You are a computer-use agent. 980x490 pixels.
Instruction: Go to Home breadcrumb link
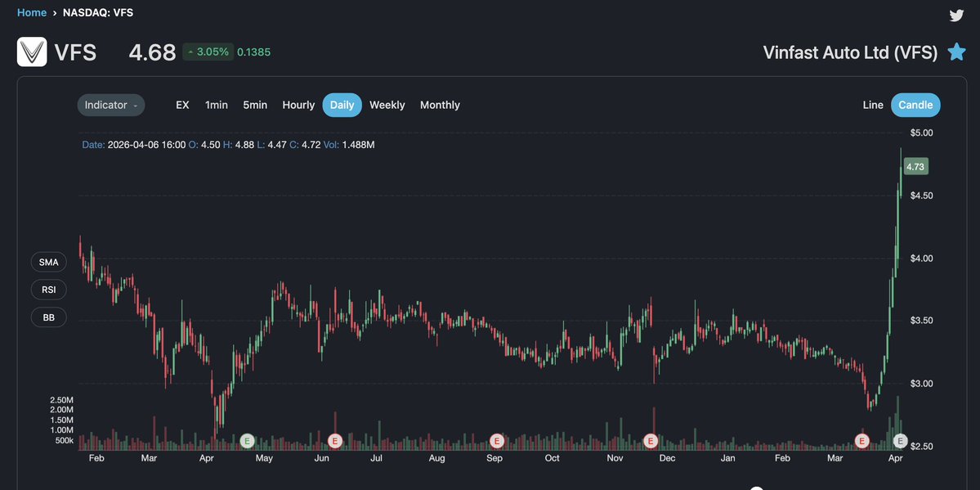coord(32,12)
